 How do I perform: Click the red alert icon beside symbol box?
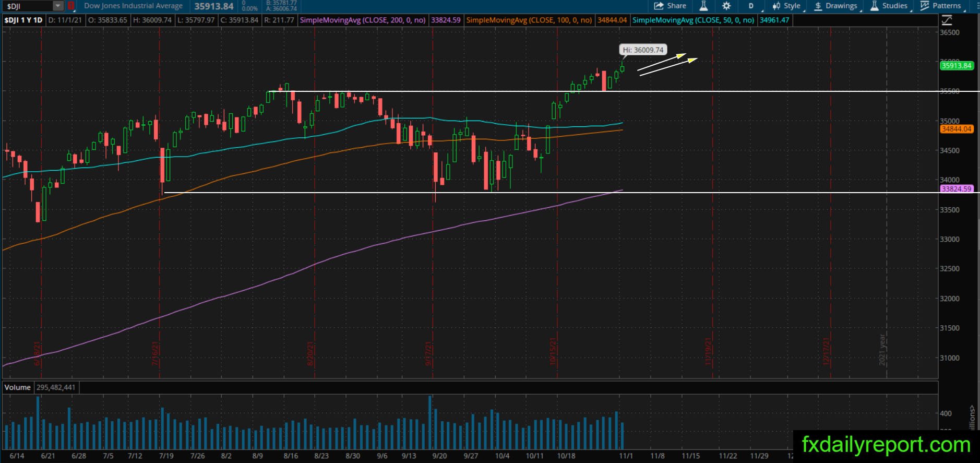(x=71, y=6)
